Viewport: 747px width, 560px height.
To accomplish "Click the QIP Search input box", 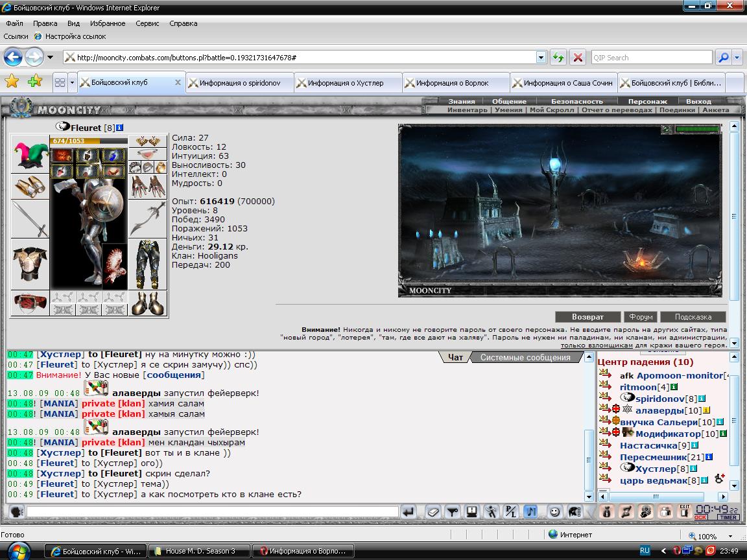I will [652, 58].
